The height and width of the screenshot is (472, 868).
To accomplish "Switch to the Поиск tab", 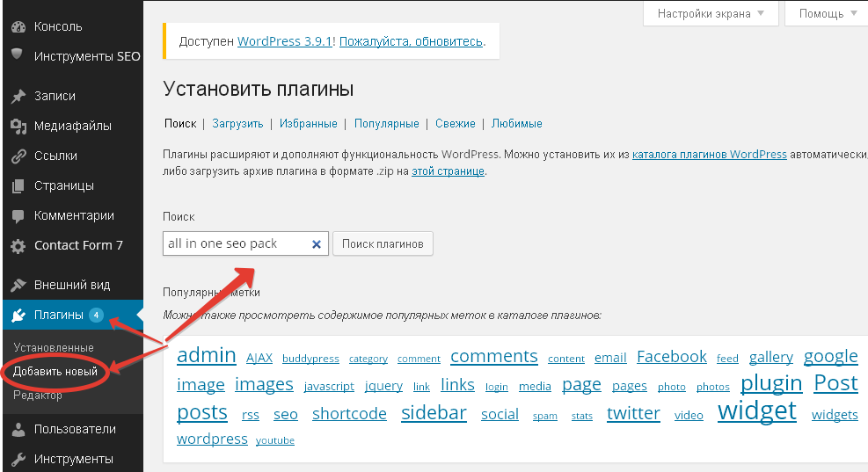I will 180,123.
